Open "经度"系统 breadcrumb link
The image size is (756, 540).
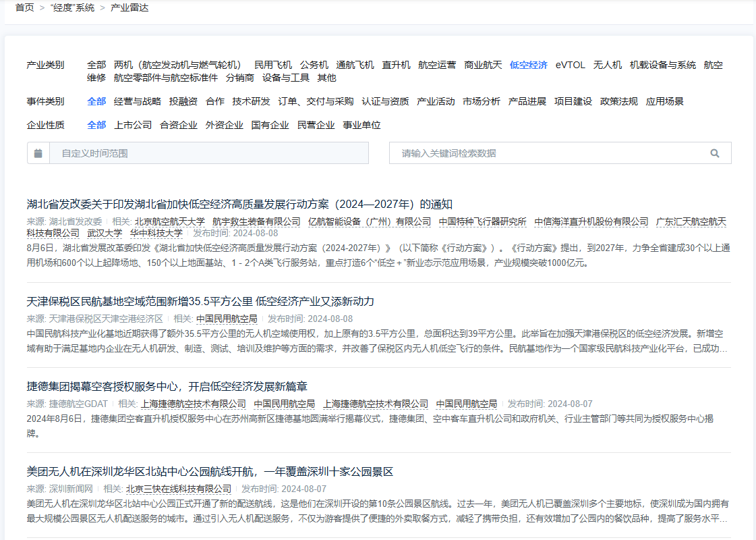coord(72,7)
